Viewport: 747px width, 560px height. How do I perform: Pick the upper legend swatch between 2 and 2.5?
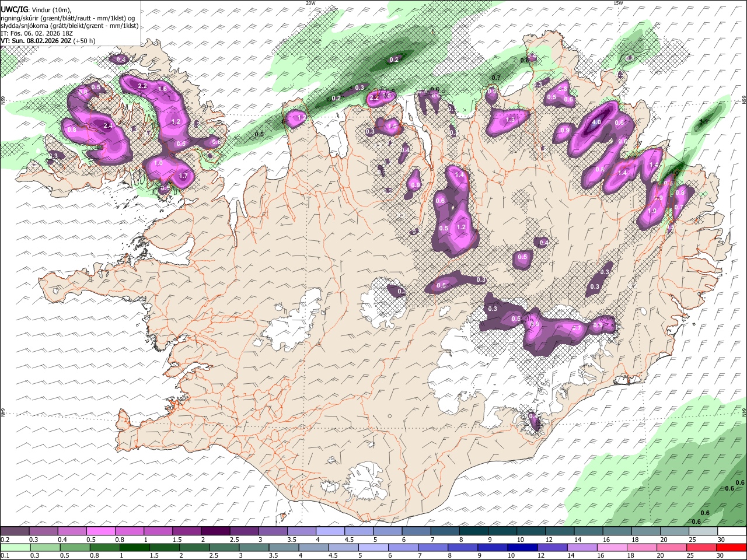click(215, 531)
